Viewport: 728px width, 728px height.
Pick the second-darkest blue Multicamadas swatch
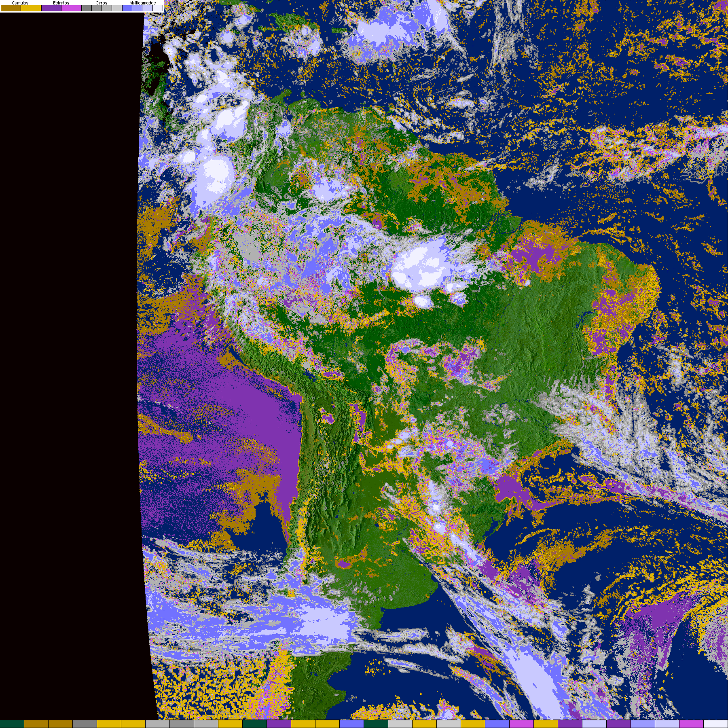[138, 8]
